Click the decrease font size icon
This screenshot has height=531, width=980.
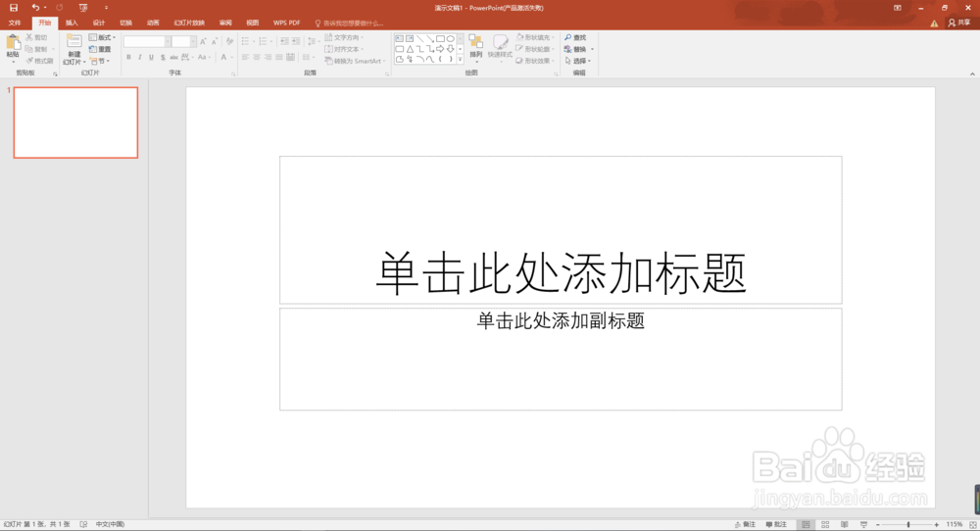[215, 41]
